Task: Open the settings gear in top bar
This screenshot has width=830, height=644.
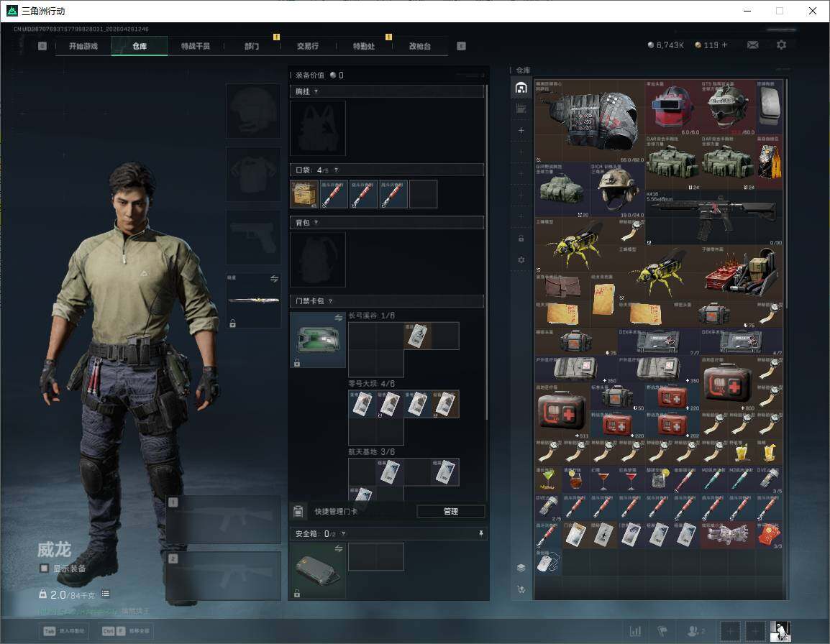Action: [781, 45]
